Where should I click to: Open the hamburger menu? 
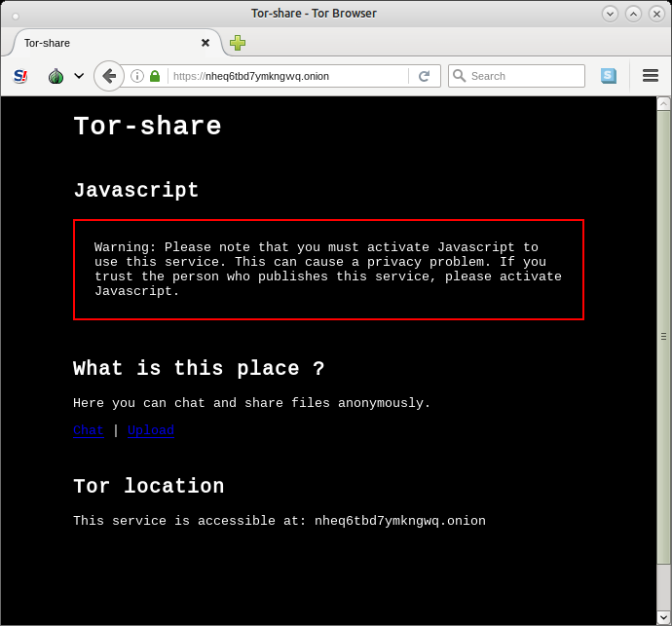click(651, 76)
